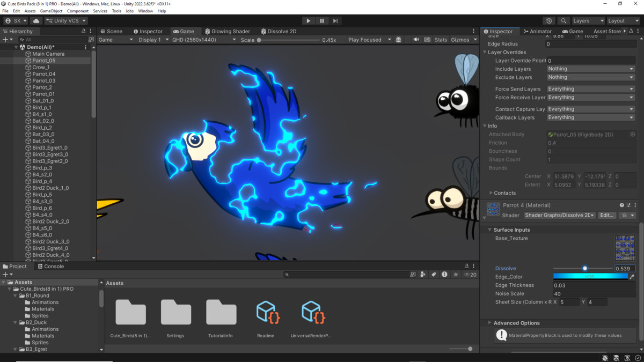Switch to the Scene tab
This screenshot has height=362, width=644.
(112, 32)
